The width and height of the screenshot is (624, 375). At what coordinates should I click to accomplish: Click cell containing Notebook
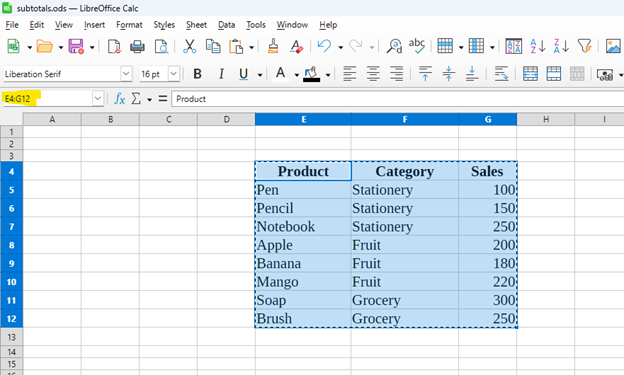303,227
